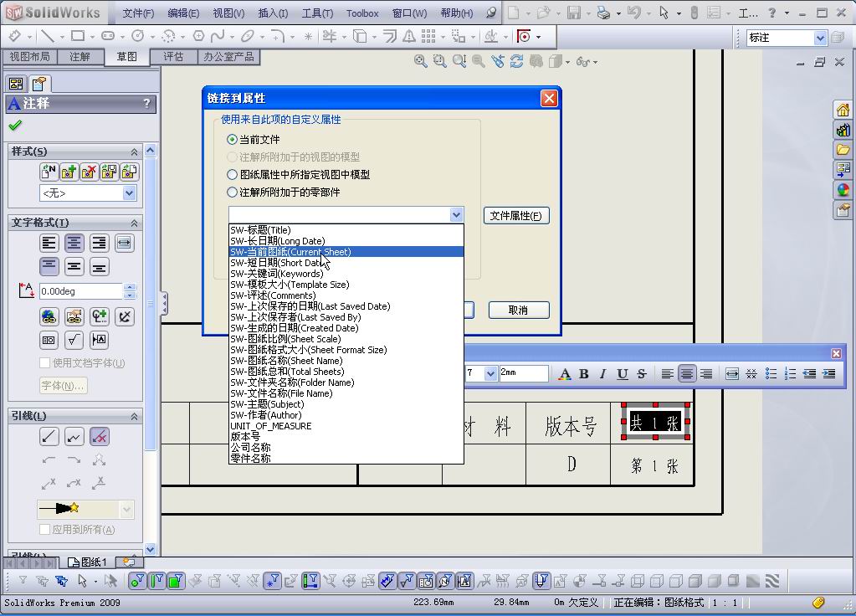Open the arrow style dropdown
This screenshot has width=856, height=616.
click(x=126, y=510)
